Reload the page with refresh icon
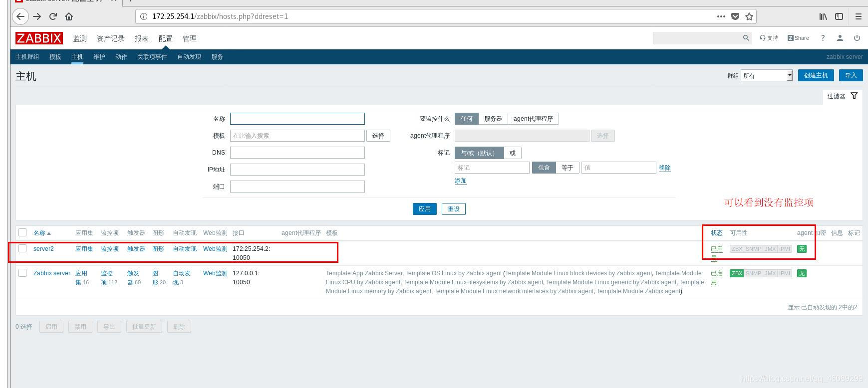This screenshot has height=388, width=868. [x=53, y=16]
